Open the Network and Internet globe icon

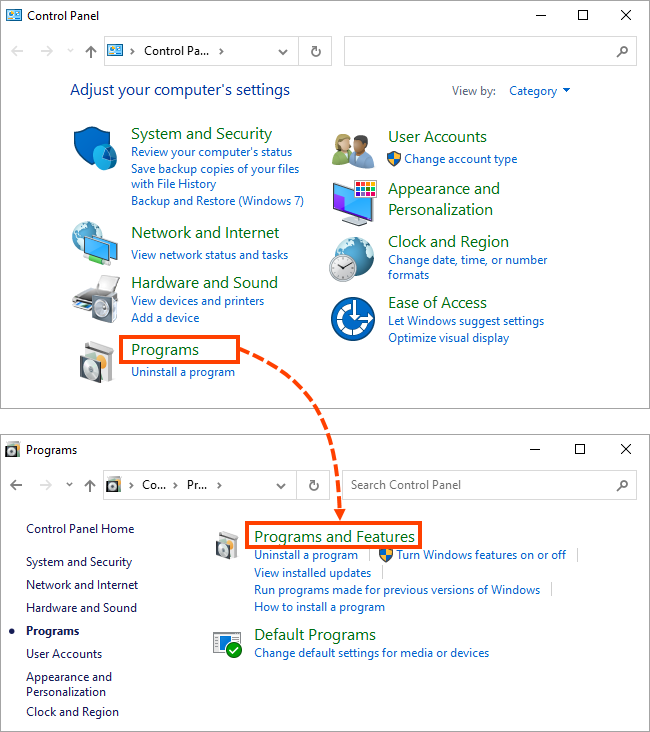pos(95,241)
